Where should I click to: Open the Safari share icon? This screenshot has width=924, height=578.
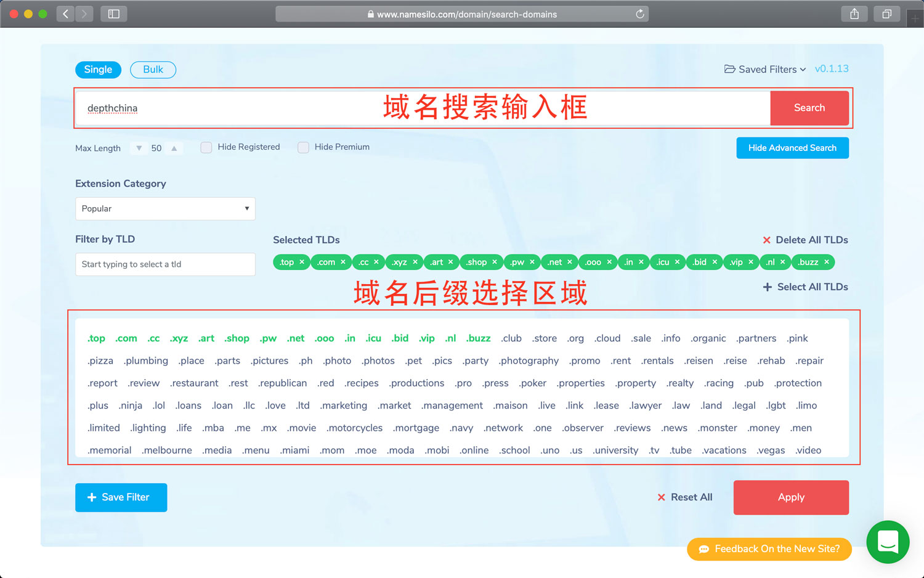click(x=854, y=14)
